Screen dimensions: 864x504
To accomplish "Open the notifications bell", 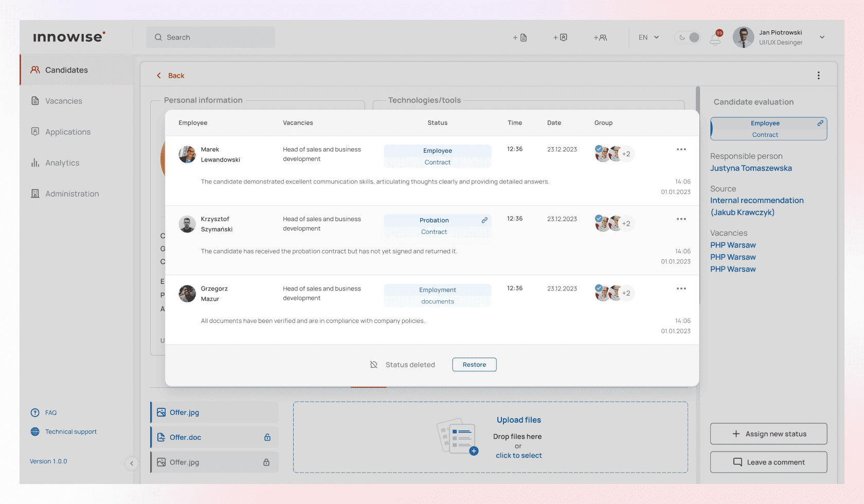I will point(715,39).
